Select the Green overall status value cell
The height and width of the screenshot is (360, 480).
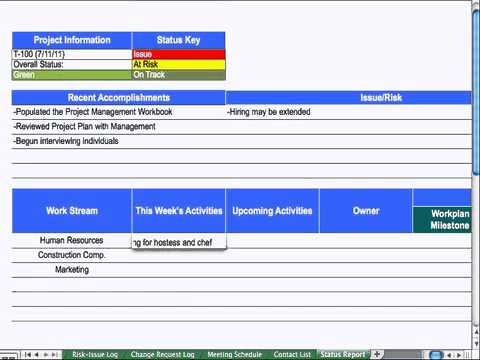click(x=72, y=75)
